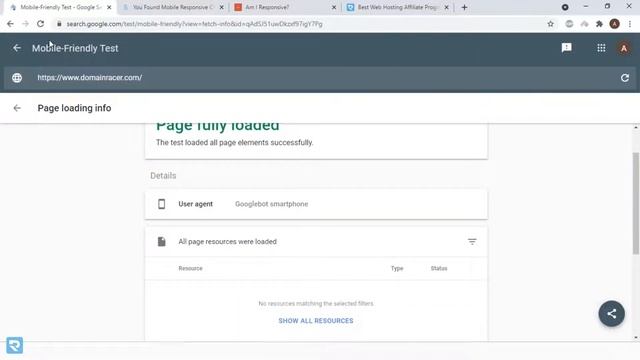The width and height of the screenshot is (640, 360).
Task: Open the extensions puzzle icon
Action: click(599, 24)
